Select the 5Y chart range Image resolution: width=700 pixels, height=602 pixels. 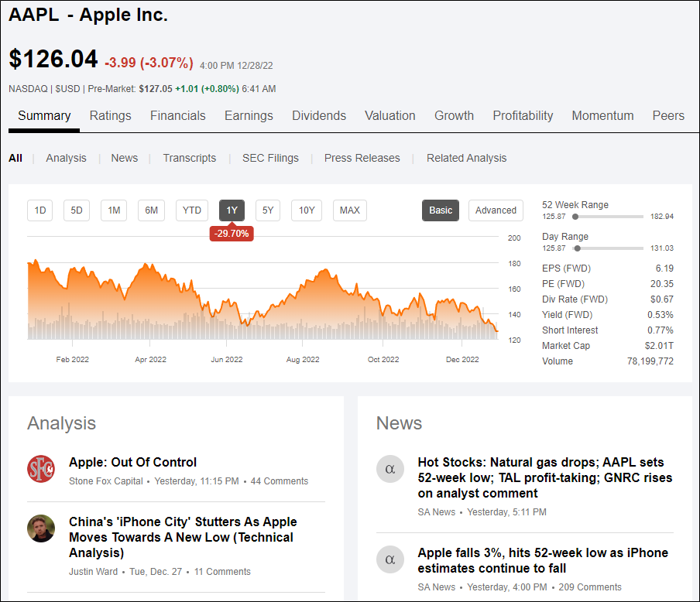268,210
